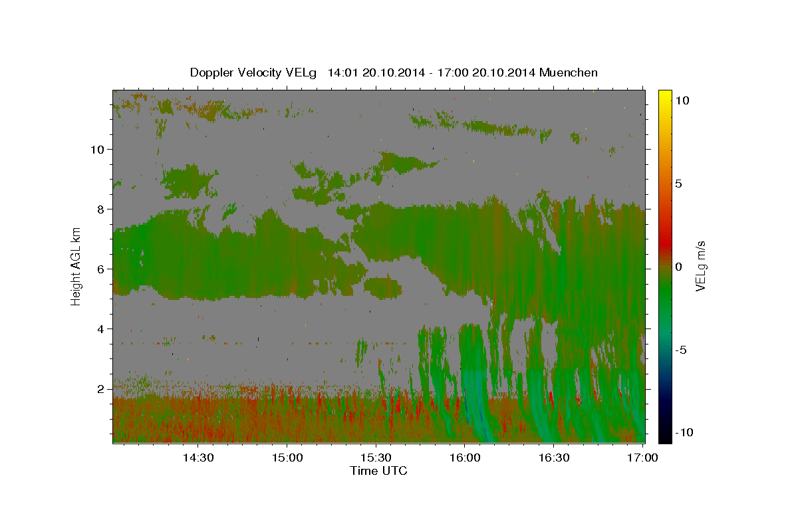Click the 14:30 time tick label
Image resolution: width=798 pixels, height=532 pixels.
pyautogui.click(x=198, y=458)
